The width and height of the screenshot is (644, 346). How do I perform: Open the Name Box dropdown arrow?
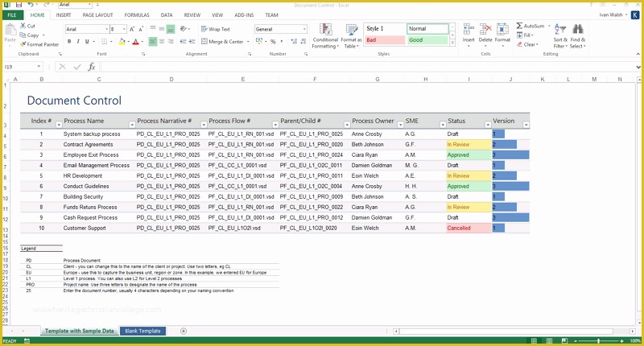coord(39,67)
